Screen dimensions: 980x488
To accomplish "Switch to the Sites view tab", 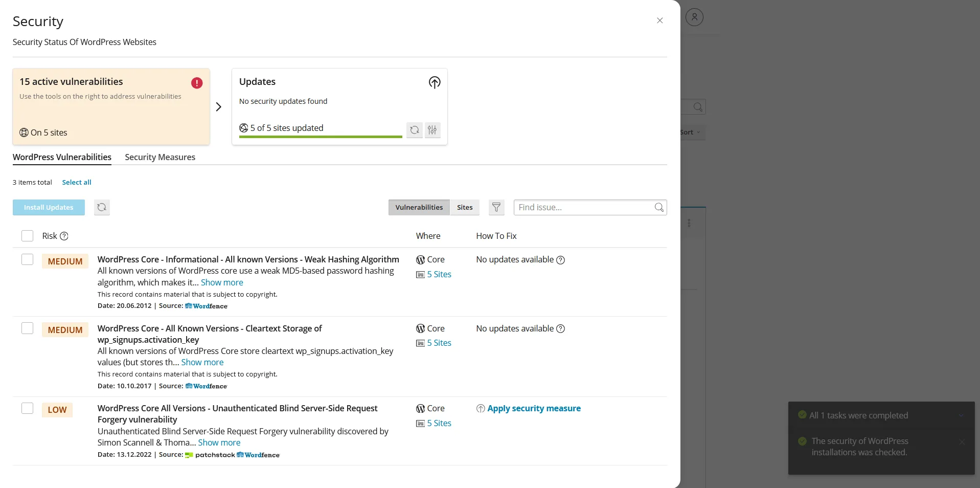I will 464,207.
